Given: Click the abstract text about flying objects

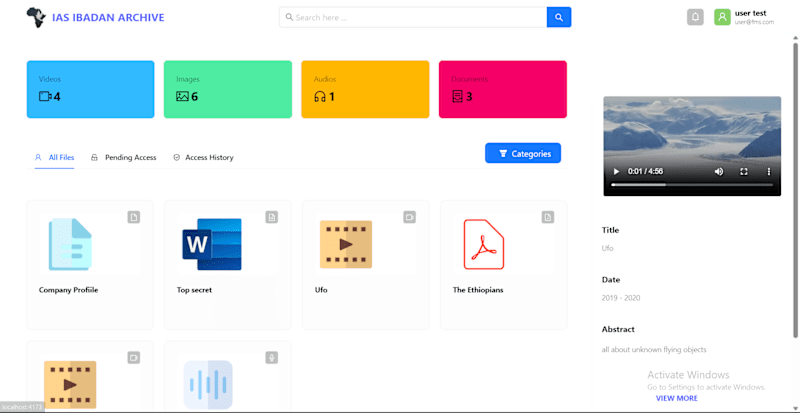Looking at the screenshot, I should point(654,350).
